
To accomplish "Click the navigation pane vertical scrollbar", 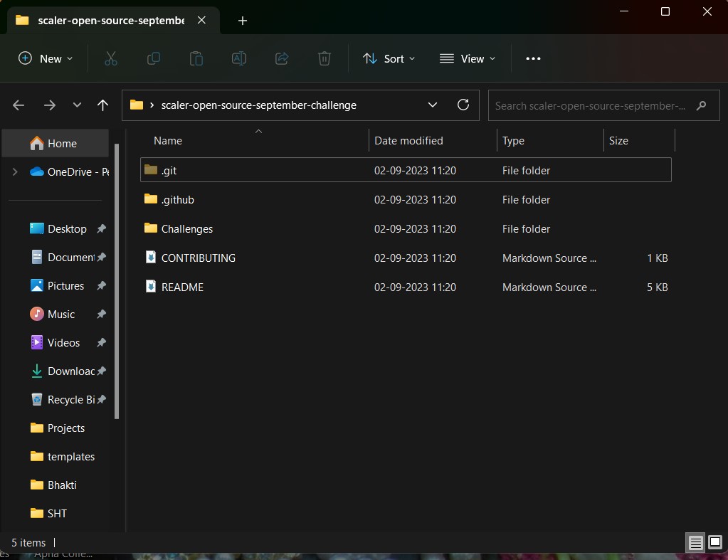I will click(117, 285).
